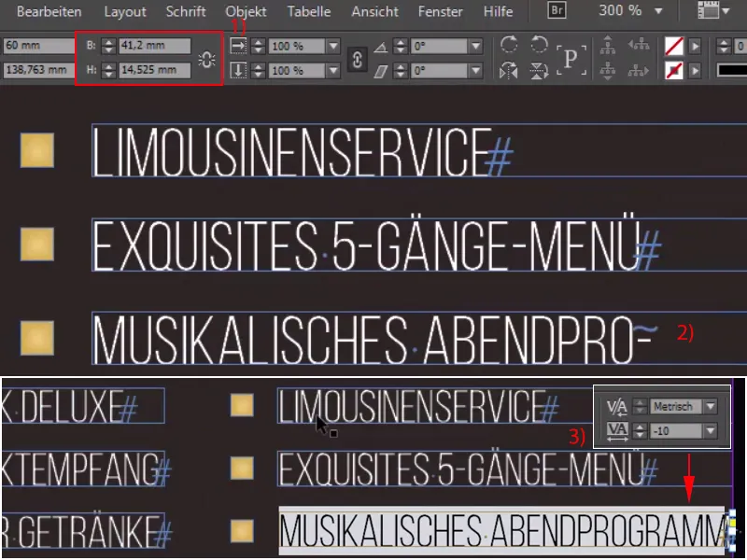Click the Y position field 138,763 mm
This screenshot has width=747, height=560.
point(38,71)
